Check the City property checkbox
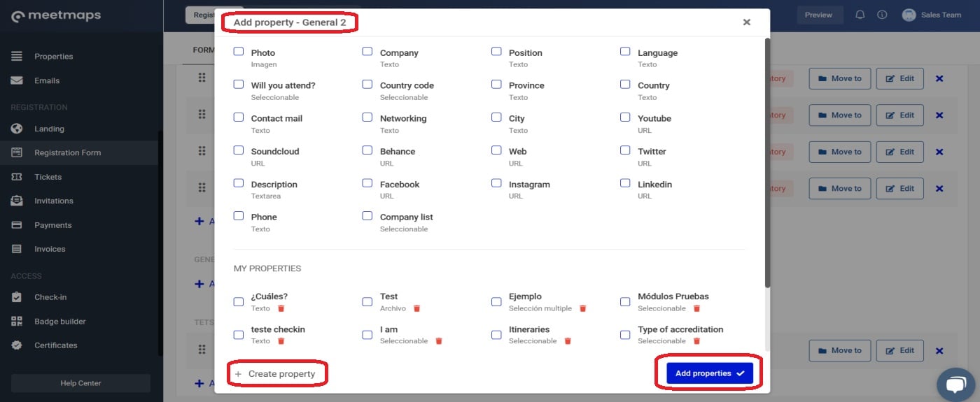The width and height of the screenshot is (980, 402). 496,117
